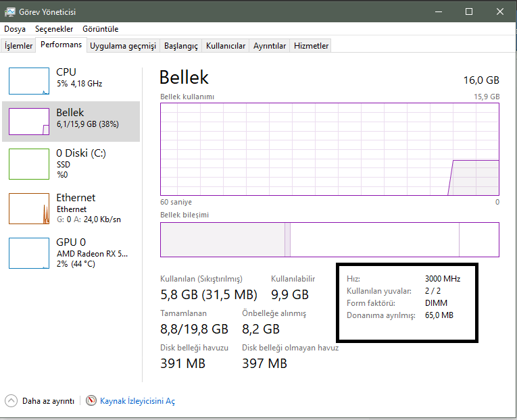The image size is (517, 420).
Task: Click the Bellek bileşimi composition bar
Action: [x=330, y=240]
